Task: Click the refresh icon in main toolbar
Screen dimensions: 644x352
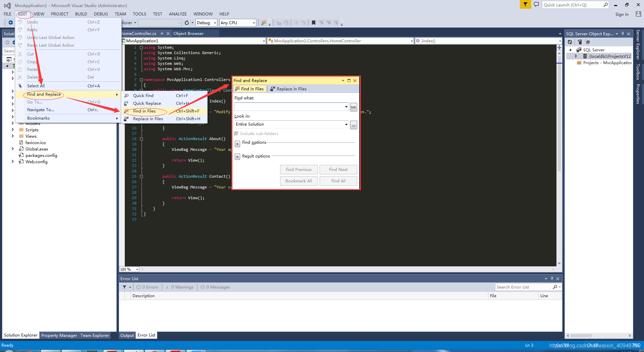Action: tap(187, 23)
